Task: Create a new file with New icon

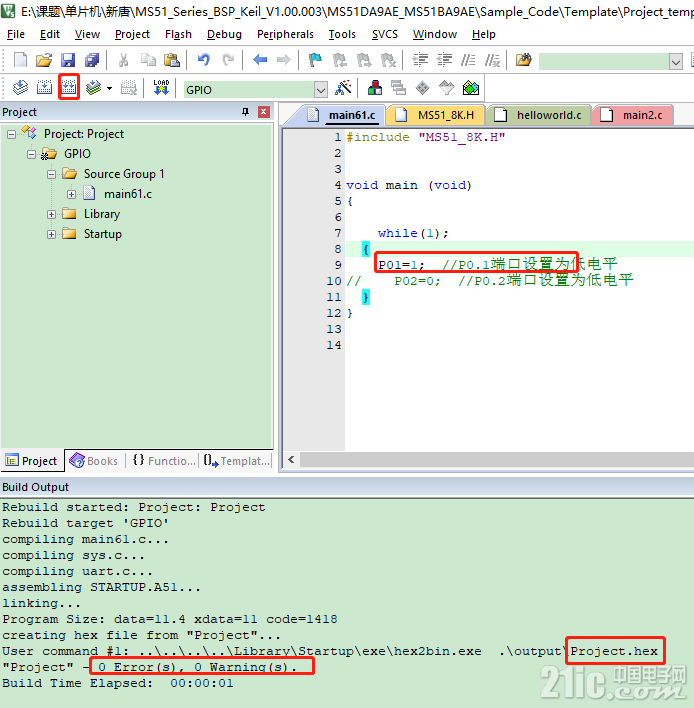Action: coord(20,60)
